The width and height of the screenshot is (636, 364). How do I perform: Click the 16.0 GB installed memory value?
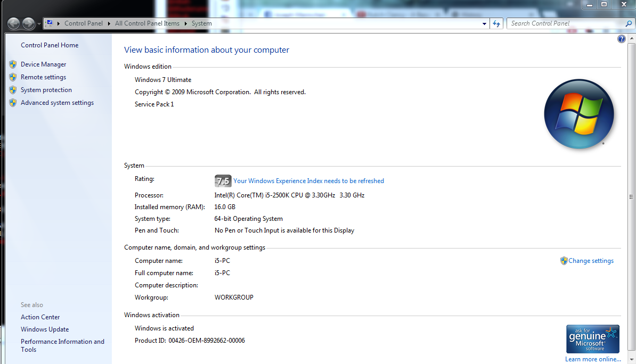pyautogui.click(x=225, y=206)
